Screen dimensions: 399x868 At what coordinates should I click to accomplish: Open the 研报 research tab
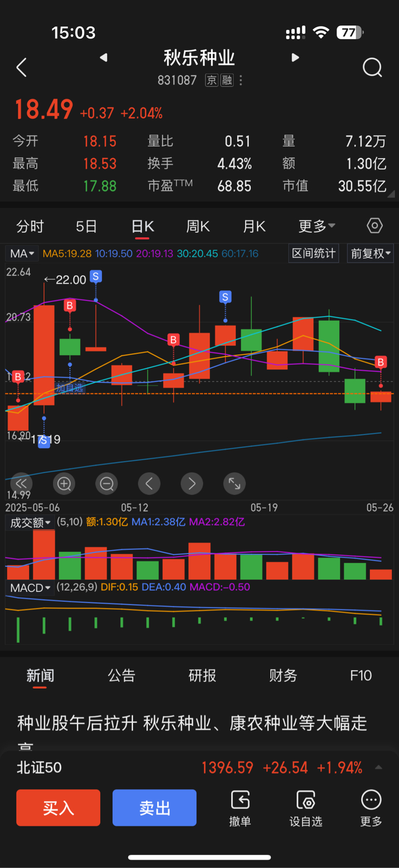pos(202,675)
